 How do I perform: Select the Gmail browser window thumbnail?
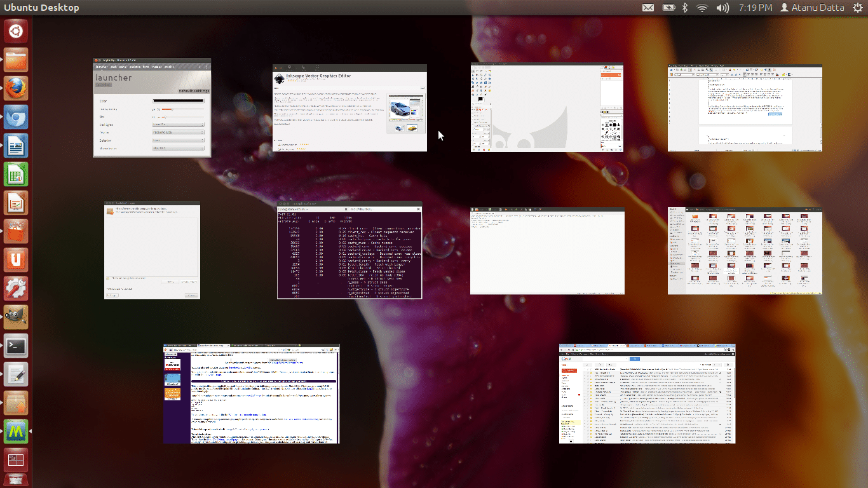pyautogui.click(x=647, y=393)
